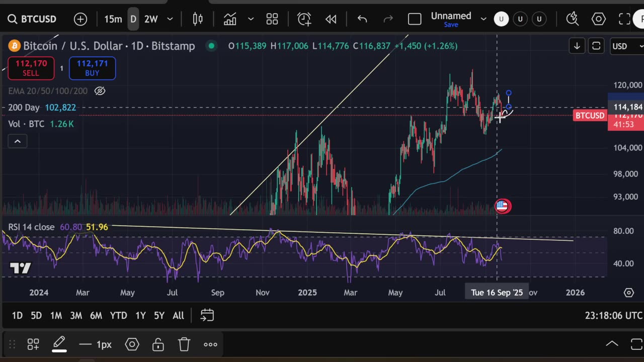Screen dimensions: 644x362
Task: Click the green market status dot
Action: coord(211,46)
